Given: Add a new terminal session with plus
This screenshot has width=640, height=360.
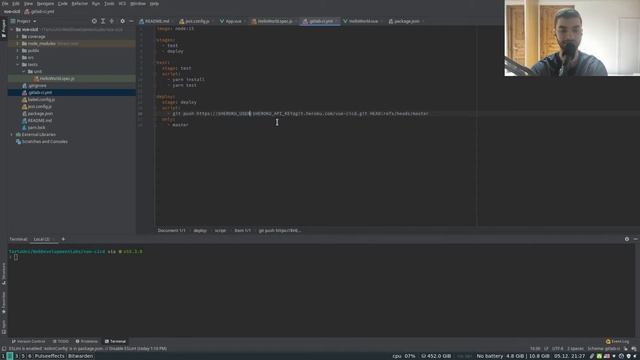Looking at the screenshot, I should coord(63,239).
